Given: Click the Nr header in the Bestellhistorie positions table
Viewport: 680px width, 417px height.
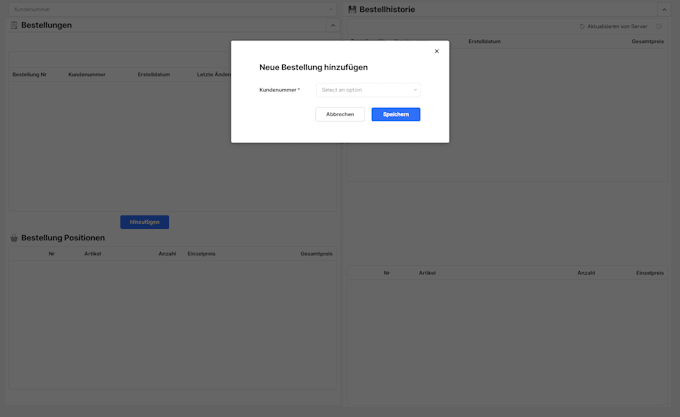Looking at the screenshot, I should 386,273.
